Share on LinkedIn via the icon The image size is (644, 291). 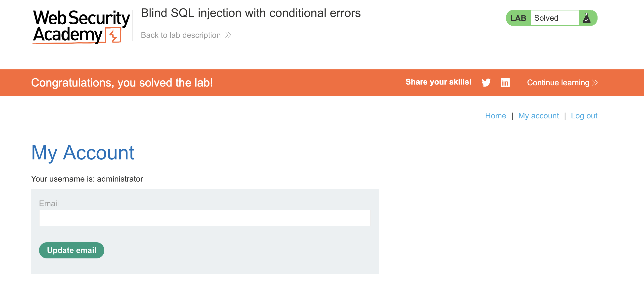click(x=505, y=83)
